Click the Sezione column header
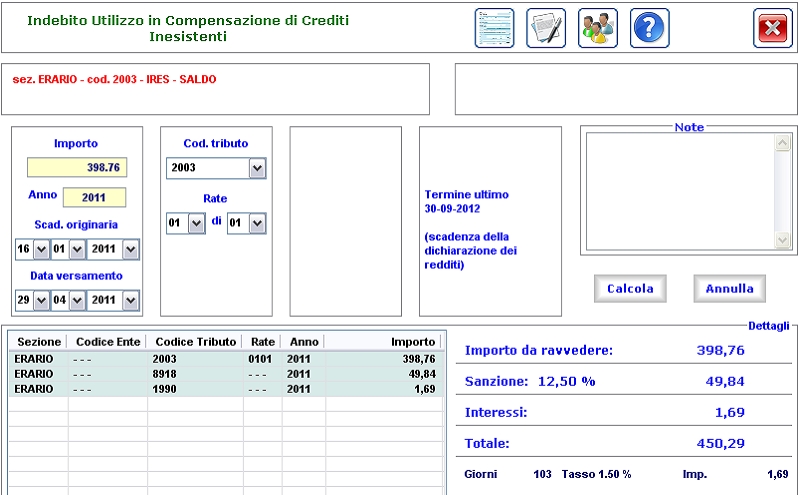Viewport: 800px width, 495px height. (x=39, y=342)
